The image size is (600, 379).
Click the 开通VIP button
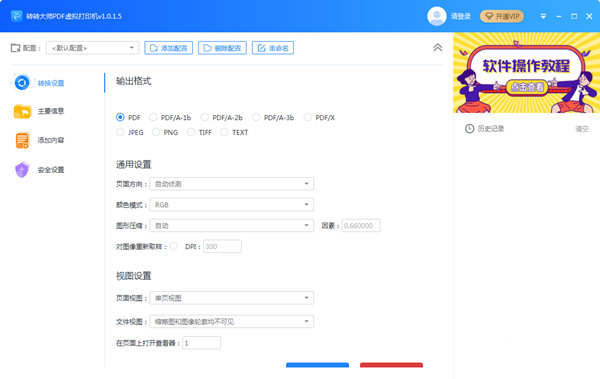click(x=502, y=16)
